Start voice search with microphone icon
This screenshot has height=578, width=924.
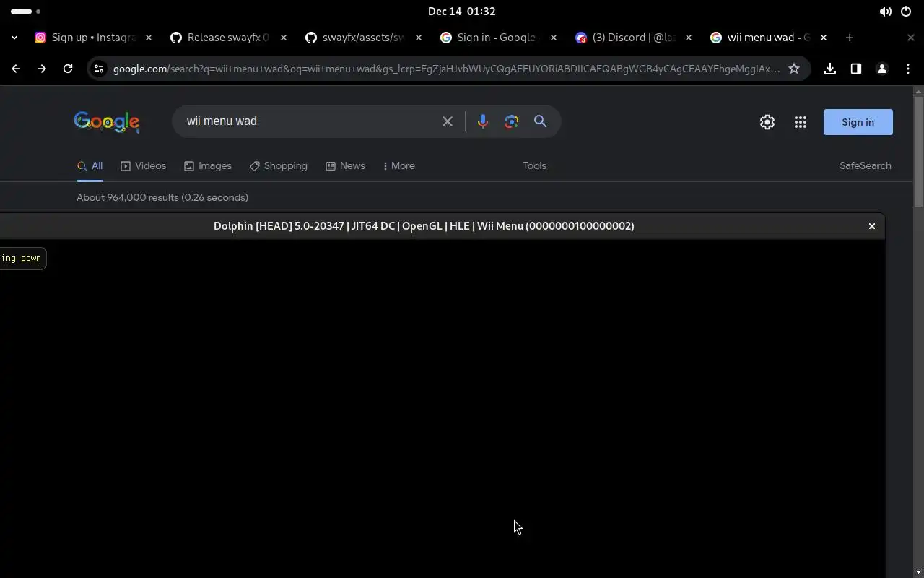tap(483, 121)
